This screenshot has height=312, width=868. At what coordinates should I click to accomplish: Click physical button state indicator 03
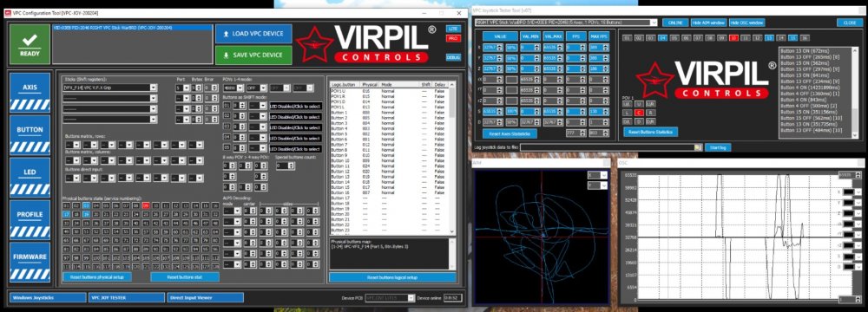(x=86, y=205)
